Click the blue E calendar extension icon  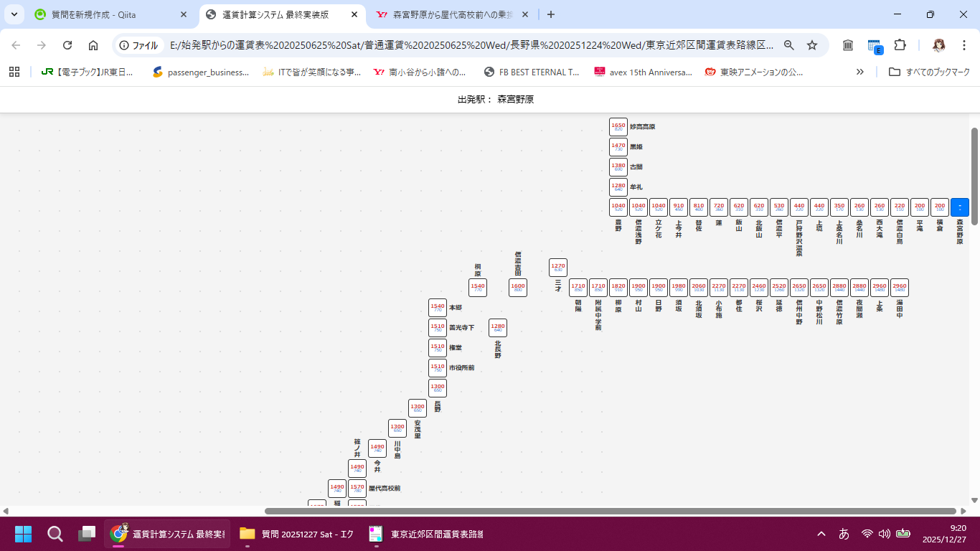click(x=874, y=44)
